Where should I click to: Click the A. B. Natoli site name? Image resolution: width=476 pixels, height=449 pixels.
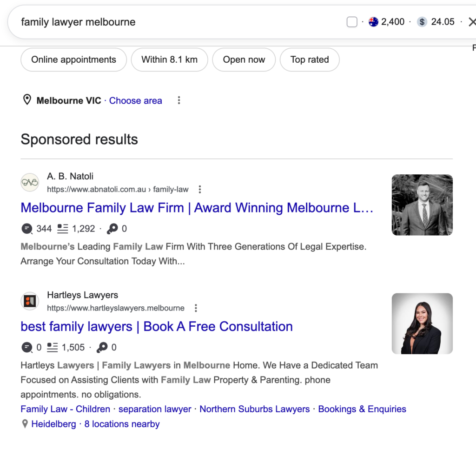pyautogui.click(x=70, y=176)
